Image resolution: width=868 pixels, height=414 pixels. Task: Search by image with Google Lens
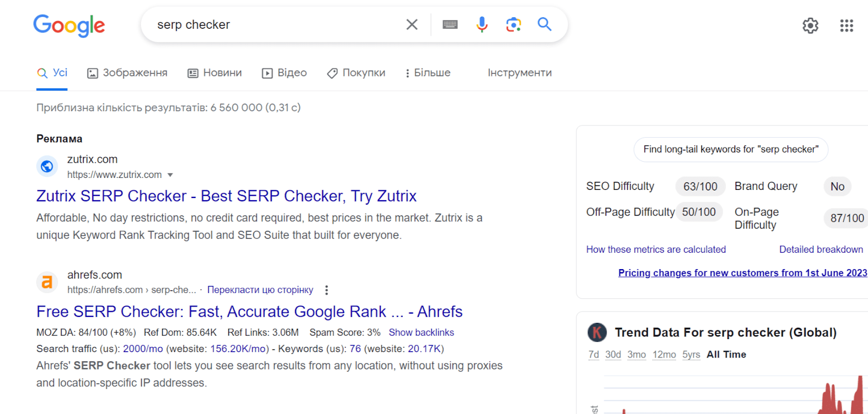point(513,24)
